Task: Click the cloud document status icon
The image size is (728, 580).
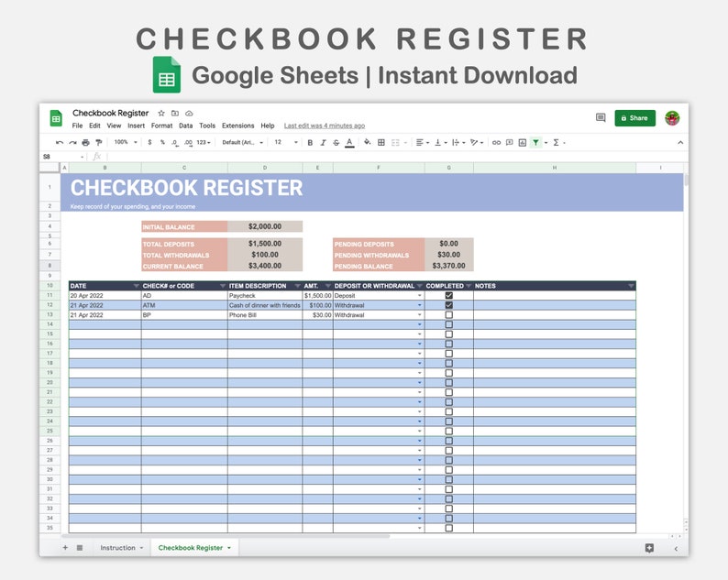Action: pos(189,114)
